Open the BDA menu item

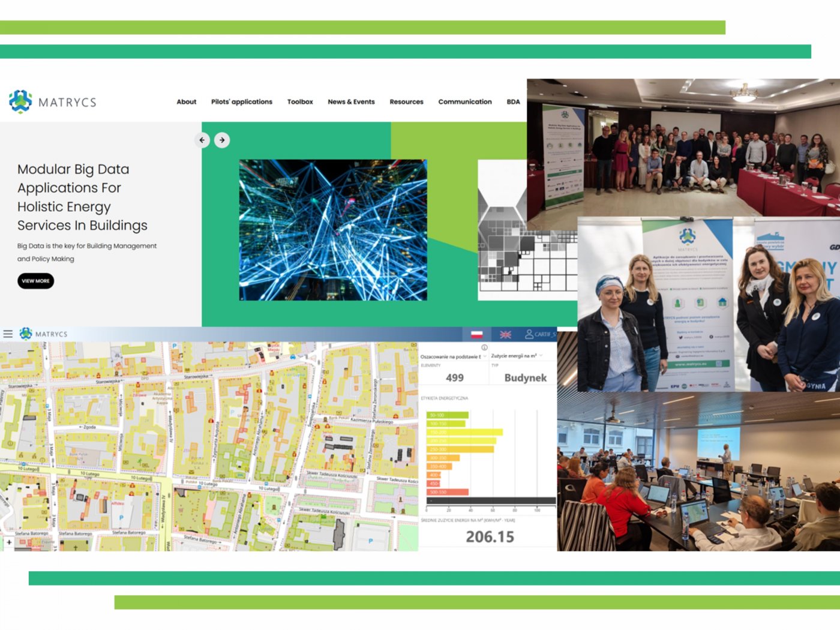coord(513,102)
